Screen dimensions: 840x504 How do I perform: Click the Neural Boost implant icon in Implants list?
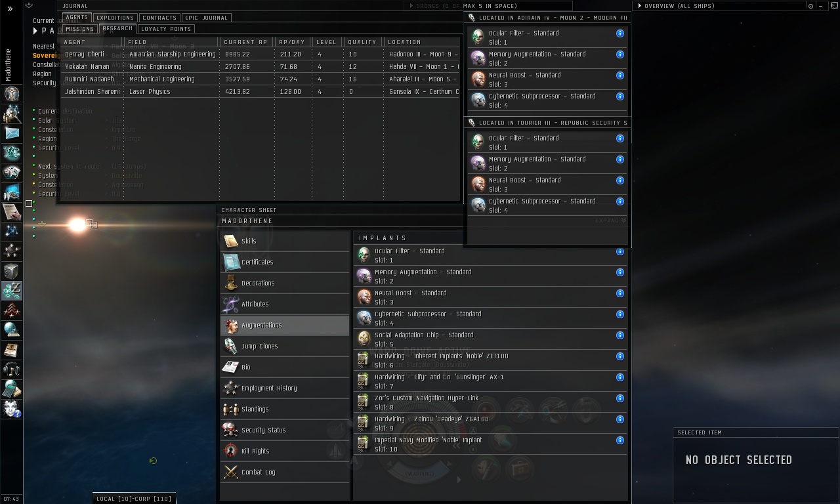point(364,297)
